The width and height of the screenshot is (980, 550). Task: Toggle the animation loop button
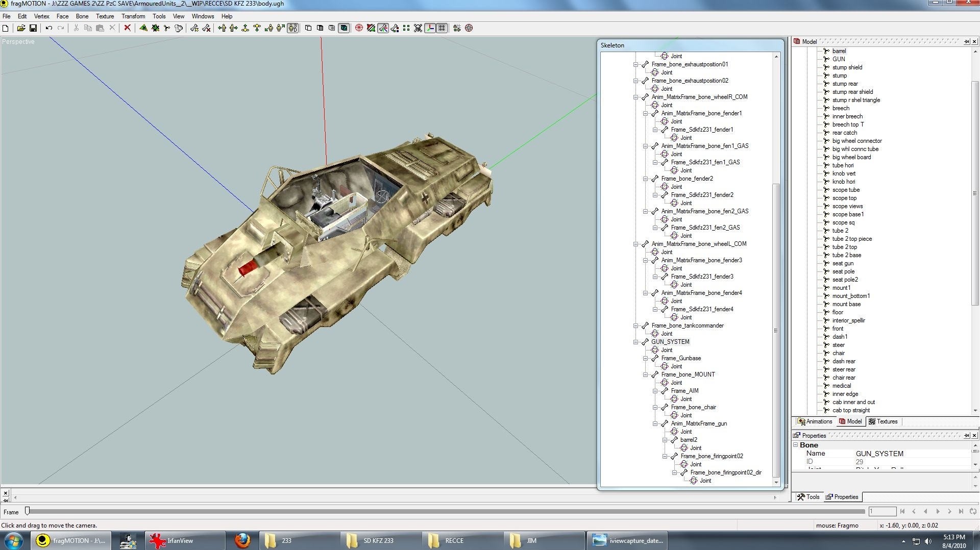click(x=973, y=511)
